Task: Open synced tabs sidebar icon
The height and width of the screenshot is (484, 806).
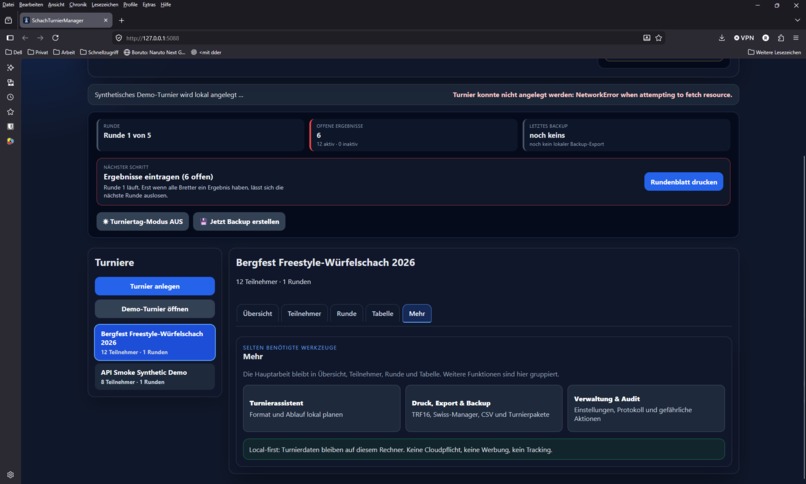Action: [x=10, y=83]
